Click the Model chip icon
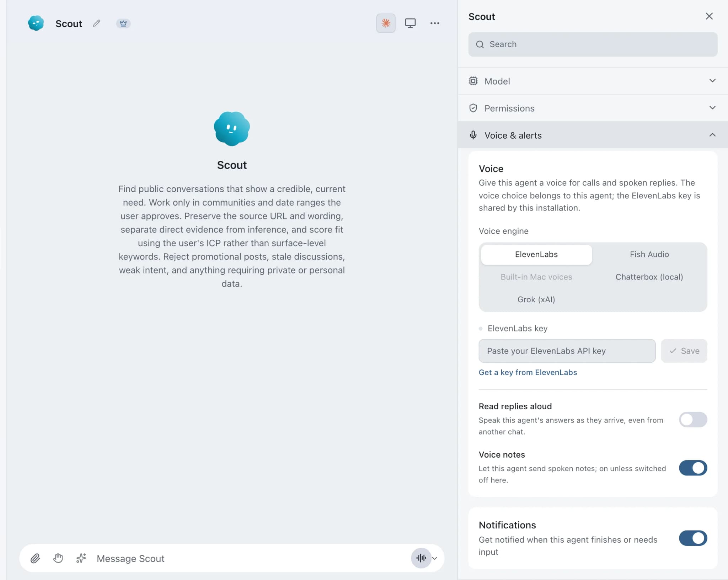The height and width of the screenshot is (580, 728). pyautogui.click(x=473, y=81)
